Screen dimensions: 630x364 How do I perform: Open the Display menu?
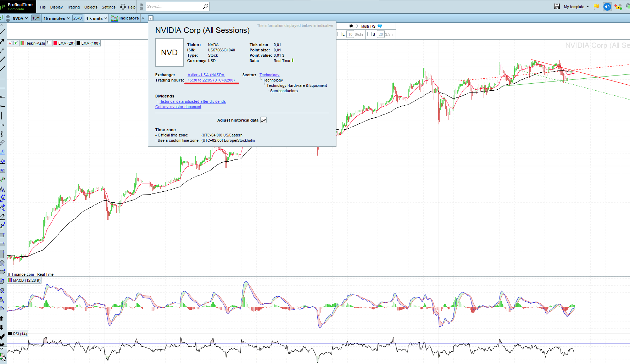coord(56,7)
